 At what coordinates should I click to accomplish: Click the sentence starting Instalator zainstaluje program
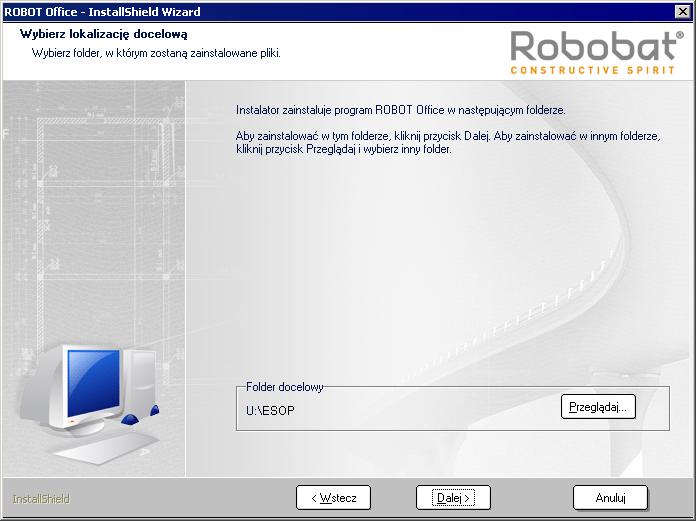click(401, 110)
